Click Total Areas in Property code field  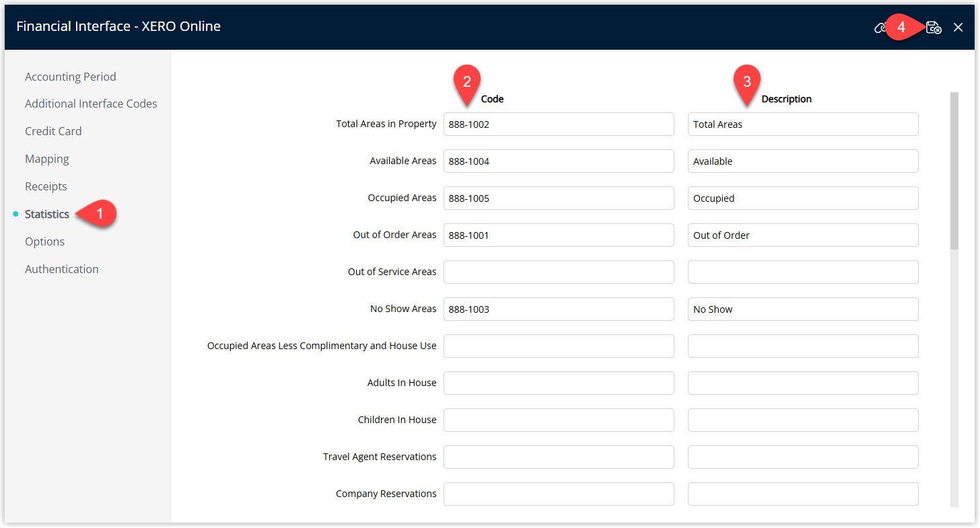[x=559, y=124]
